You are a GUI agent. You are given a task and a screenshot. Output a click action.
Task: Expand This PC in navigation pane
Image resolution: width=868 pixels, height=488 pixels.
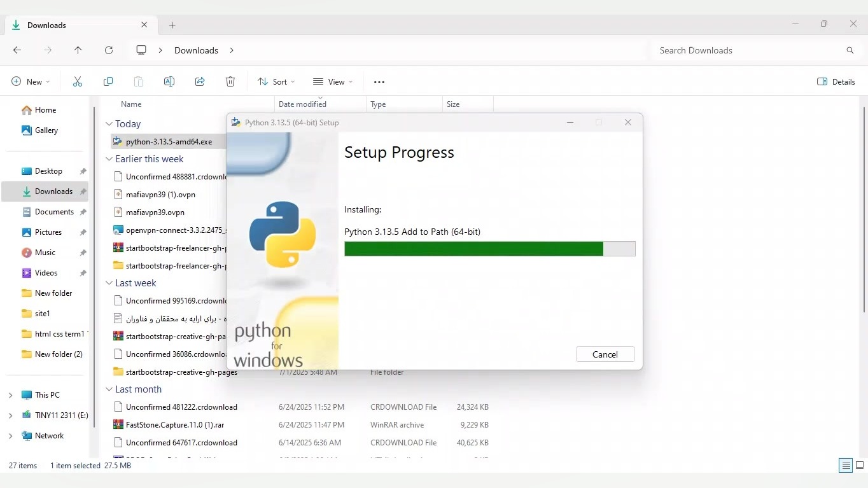[x=10, y=395]
